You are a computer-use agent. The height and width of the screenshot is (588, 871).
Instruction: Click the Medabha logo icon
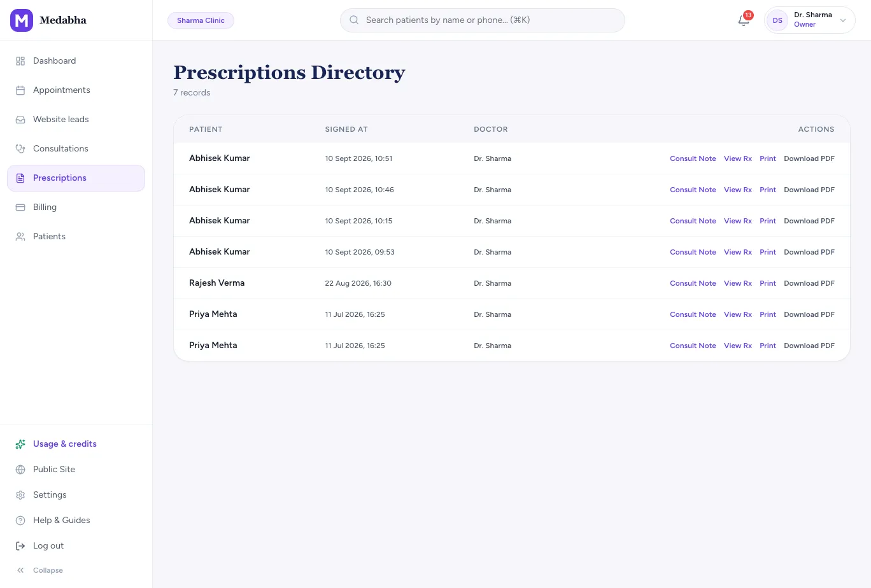(22, 20)
